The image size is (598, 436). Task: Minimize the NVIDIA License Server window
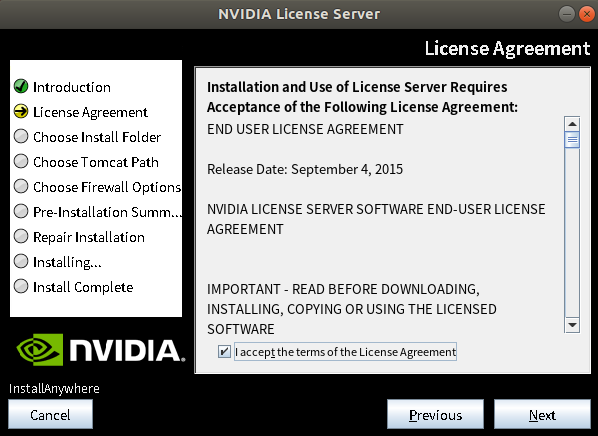tap(567, 14)
